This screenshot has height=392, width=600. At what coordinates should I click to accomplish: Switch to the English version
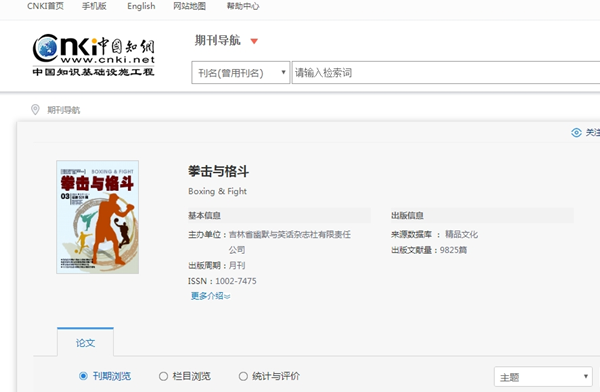[141, 6]
